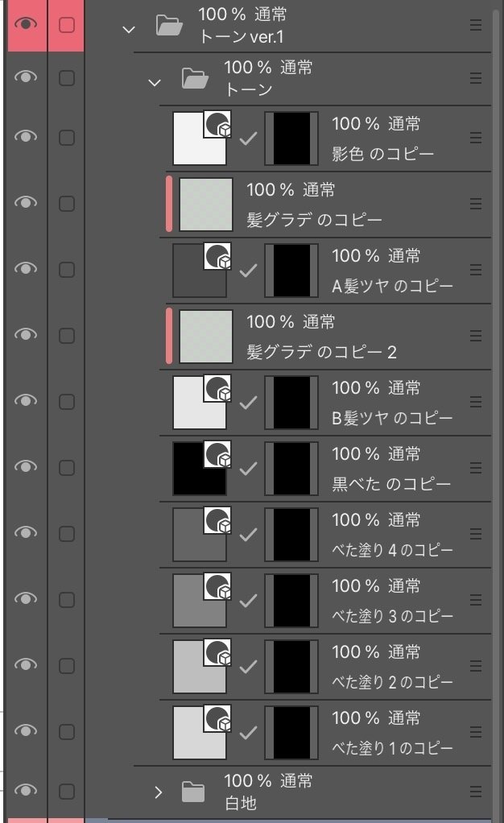Check the select box for 髪グラデ のコピー 2
504x823 pixels.
coord(67,335)
